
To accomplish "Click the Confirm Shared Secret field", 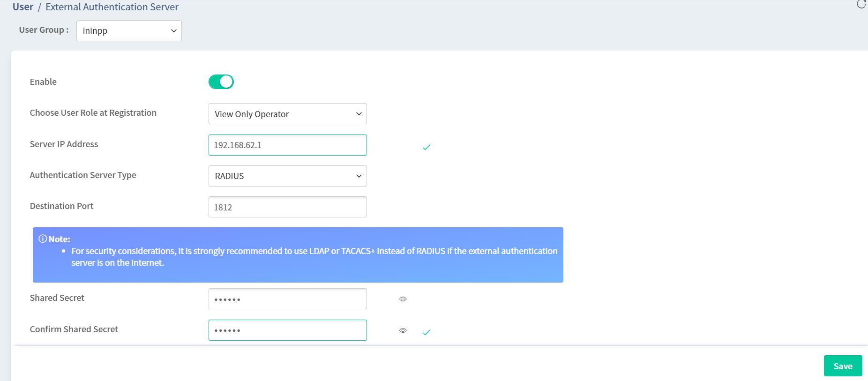I will pyautogui.click(x=288, y=330).
